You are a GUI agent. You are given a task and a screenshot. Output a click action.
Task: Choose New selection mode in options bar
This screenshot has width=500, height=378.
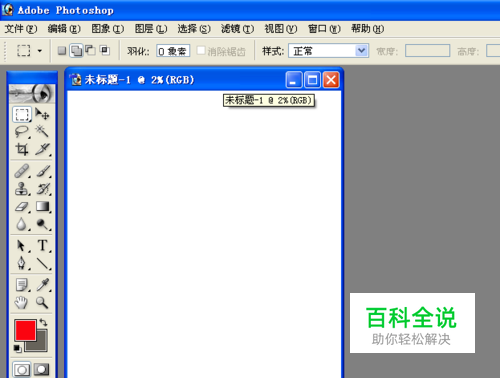[62, 51]
